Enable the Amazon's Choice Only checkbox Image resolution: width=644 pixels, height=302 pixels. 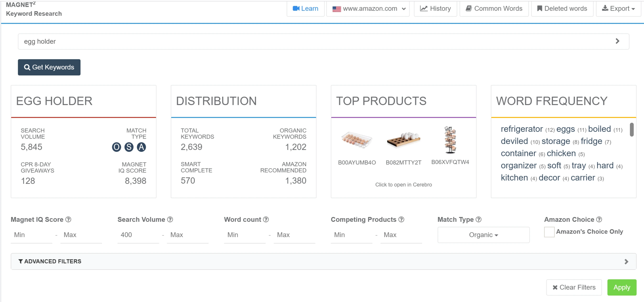coord(549,232)
